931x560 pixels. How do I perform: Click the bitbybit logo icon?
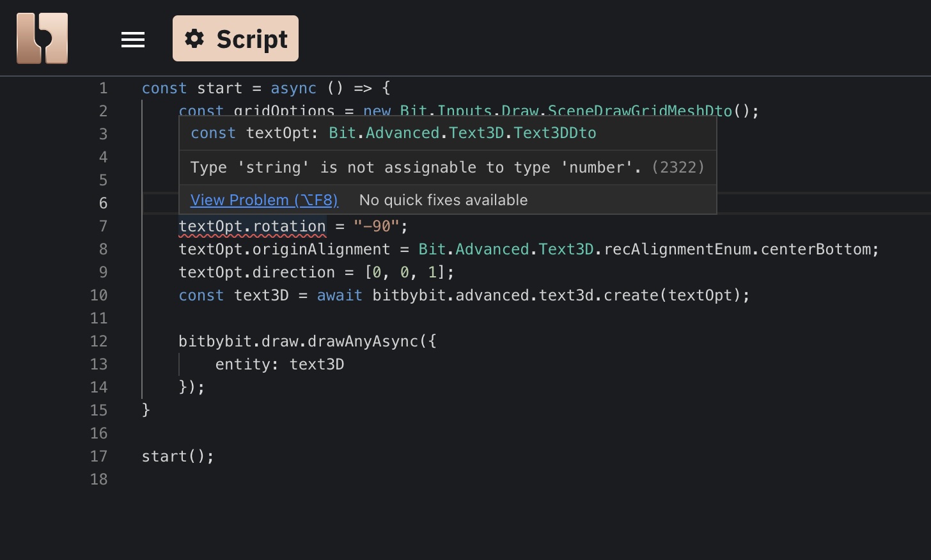(x=42, y=38)
